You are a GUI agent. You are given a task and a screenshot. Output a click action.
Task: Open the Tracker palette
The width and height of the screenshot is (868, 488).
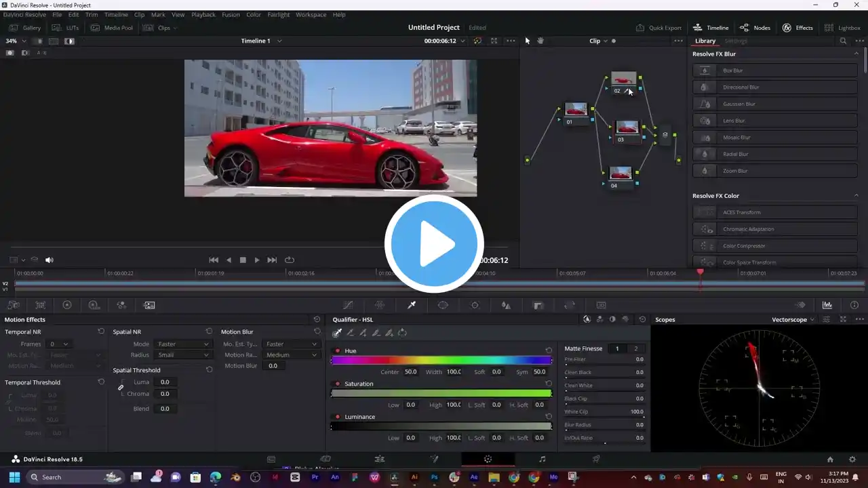coord(475,305)
